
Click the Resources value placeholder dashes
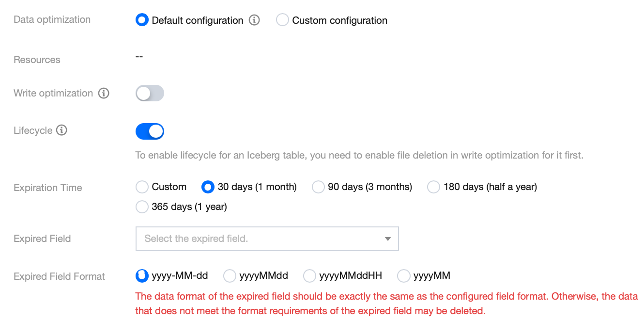pos(139,57)
